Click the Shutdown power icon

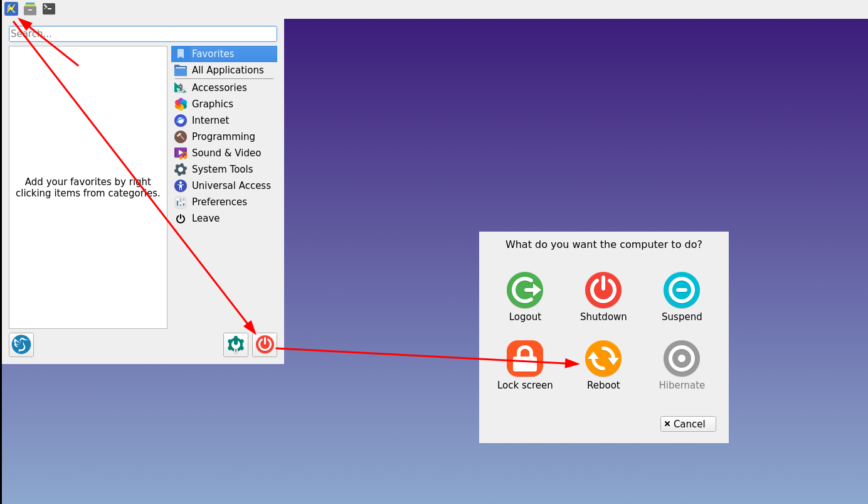click(603, 290)
